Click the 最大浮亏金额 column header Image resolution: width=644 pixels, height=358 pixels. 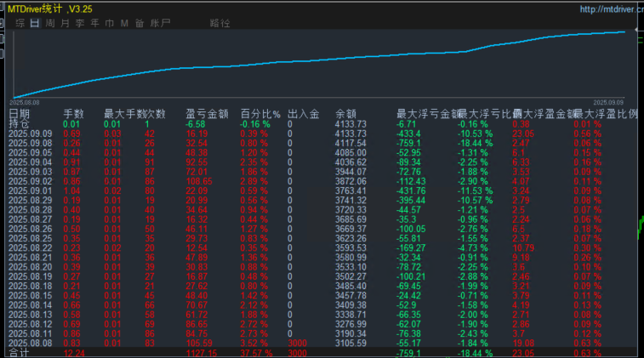(427, 114)
